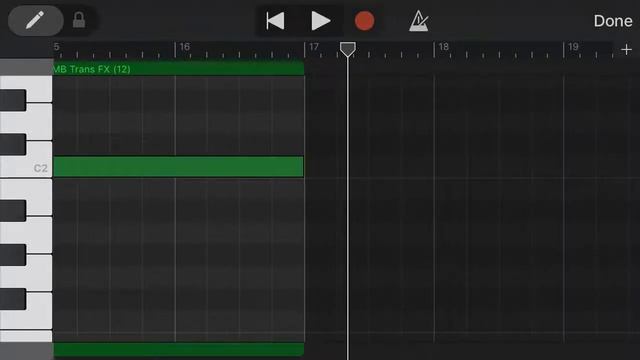Select the green note at bottom row
Screen dimensions: 640x360
coord(178,350)
